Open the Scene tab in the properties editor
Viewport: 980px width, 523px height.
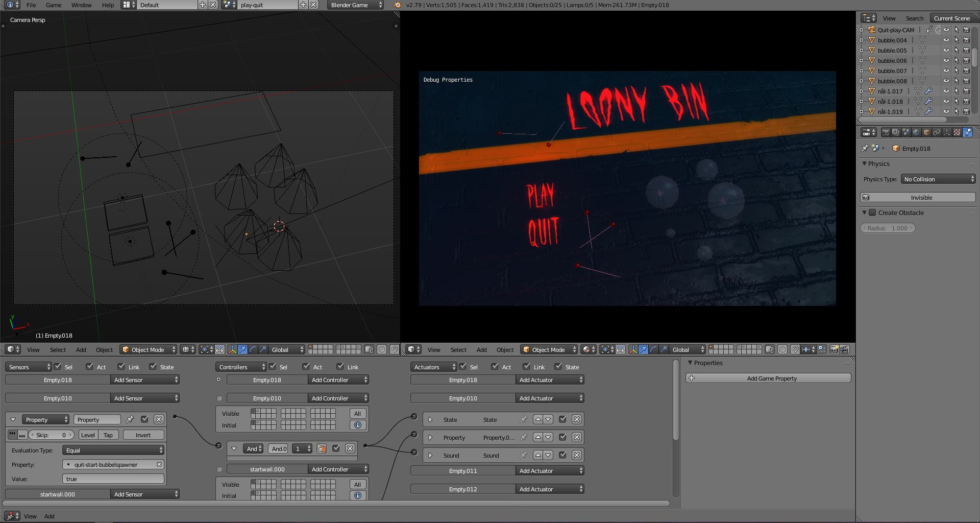tap(906, 132)
